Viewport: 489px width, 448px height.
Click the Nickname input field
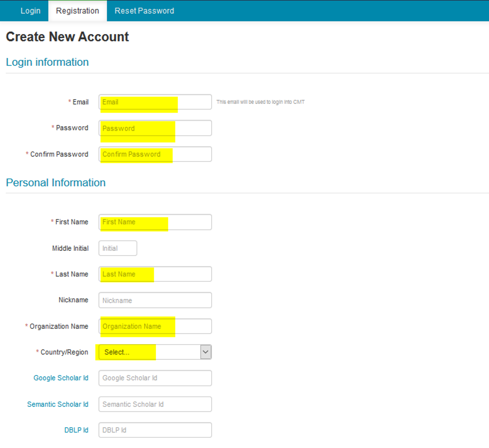pyautogui.click(x=155, y=300)
